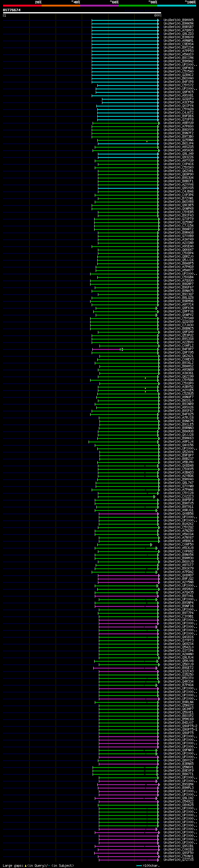
Task: Click the UniRef100_C0HIE6 label
Action: coord(178,849)
